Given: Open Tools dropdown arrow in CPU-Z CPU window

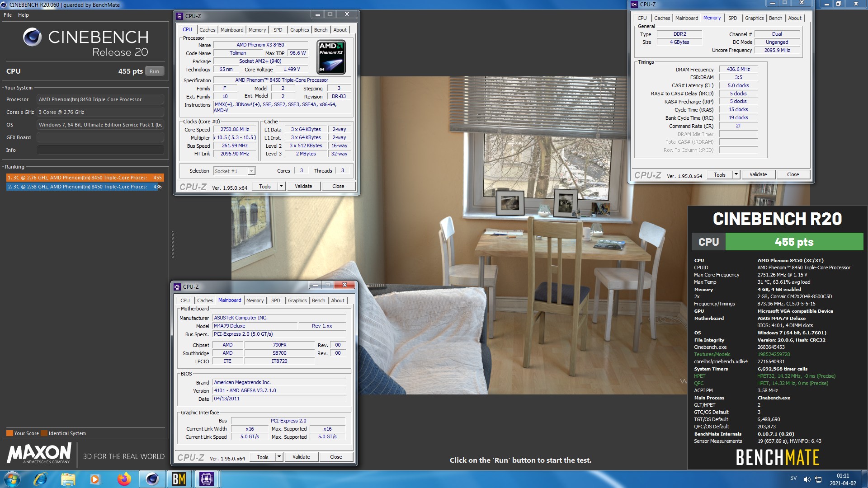Looking at the screenshot, I should click(x=281, y=186).
